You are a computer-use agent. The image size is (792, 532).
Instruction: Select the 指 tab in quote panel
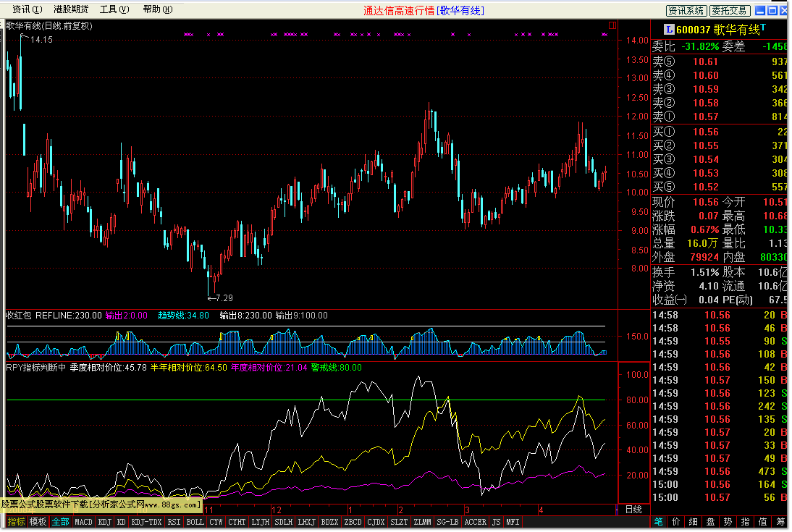(745, 522)
